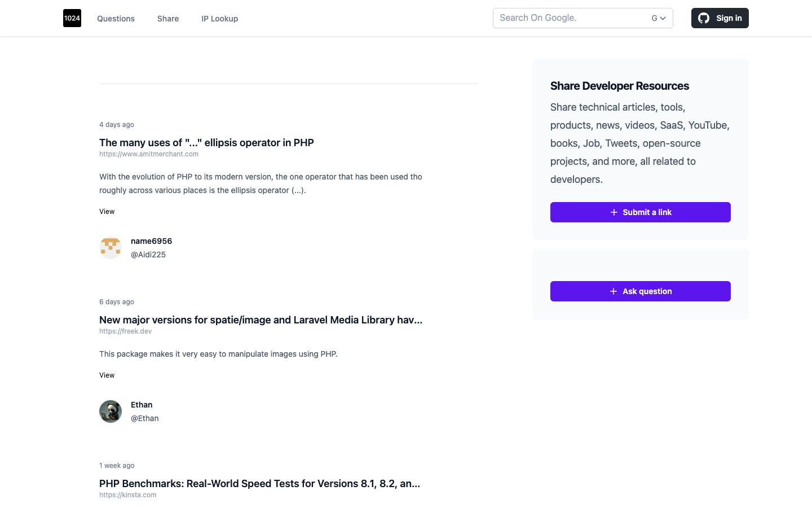
Task: Open the Share menu item
Action: (x=168, y=19)
